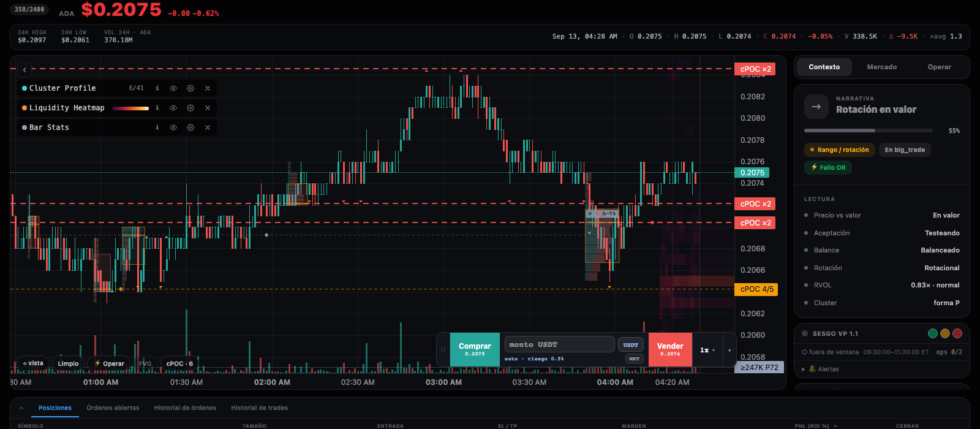This screenshot has height=429, width=980.
Task: Switch to the Mercado tab
Action: [x=881, y=67]
